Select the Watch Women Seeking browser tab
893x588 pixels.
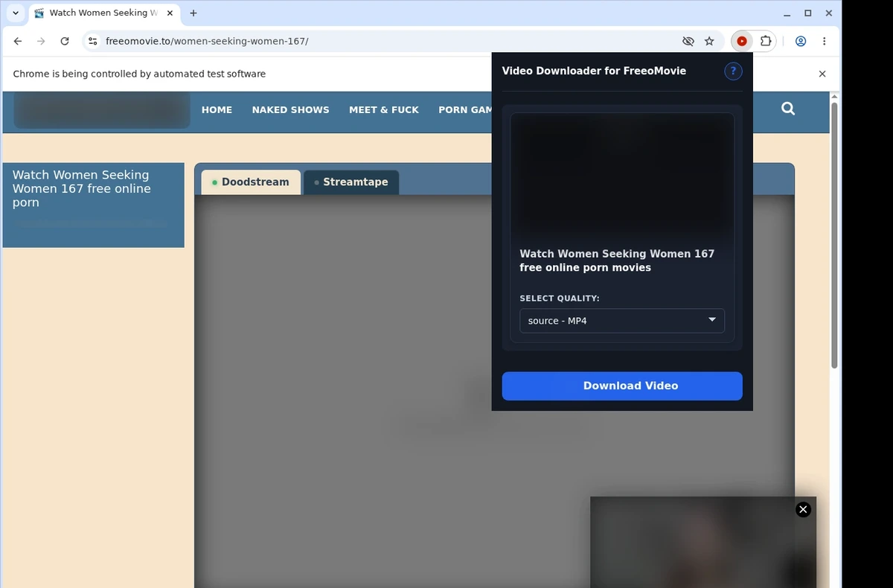point(103,13)
